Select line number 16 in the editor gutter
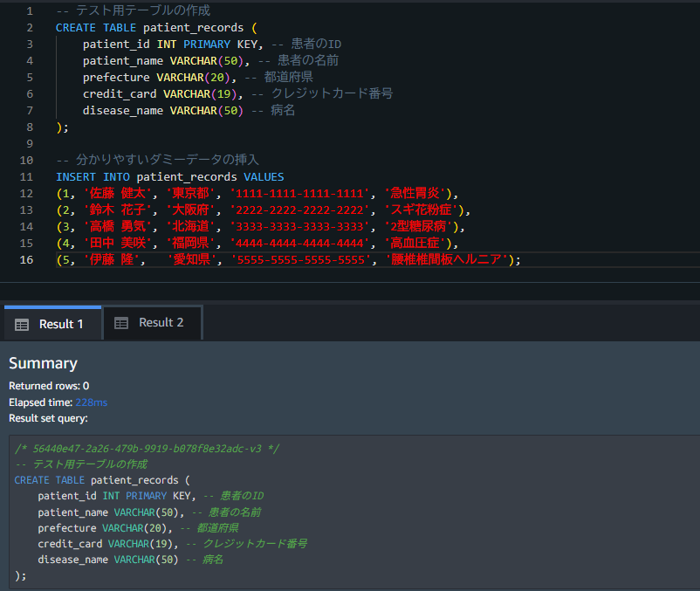This screenshot has height=591, width=700. pyautogui.click(x=26, y=260)
